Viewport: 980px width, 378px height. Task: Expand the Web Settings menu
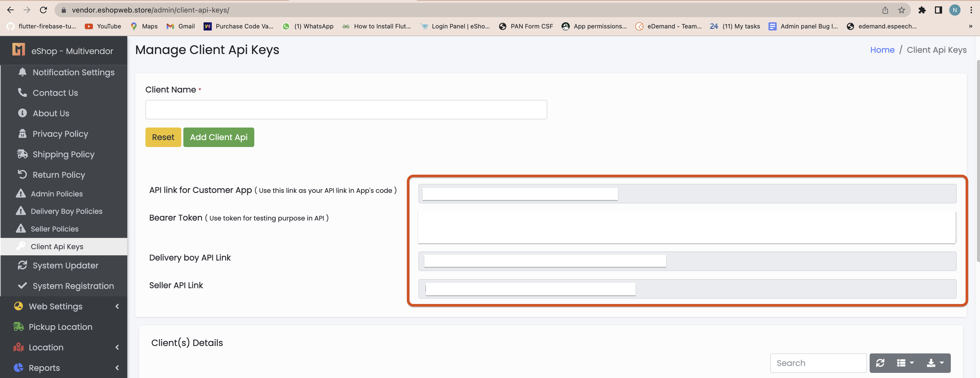click(55, 306)
